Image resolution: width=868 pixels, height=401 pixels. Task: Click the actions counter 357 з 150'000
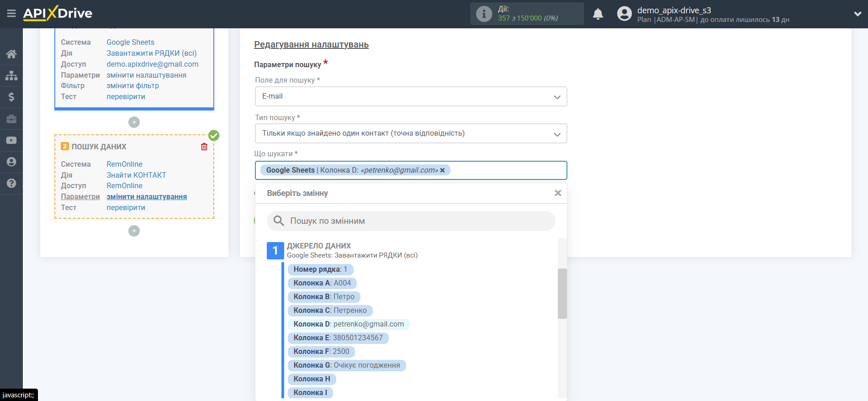[528, 18]
